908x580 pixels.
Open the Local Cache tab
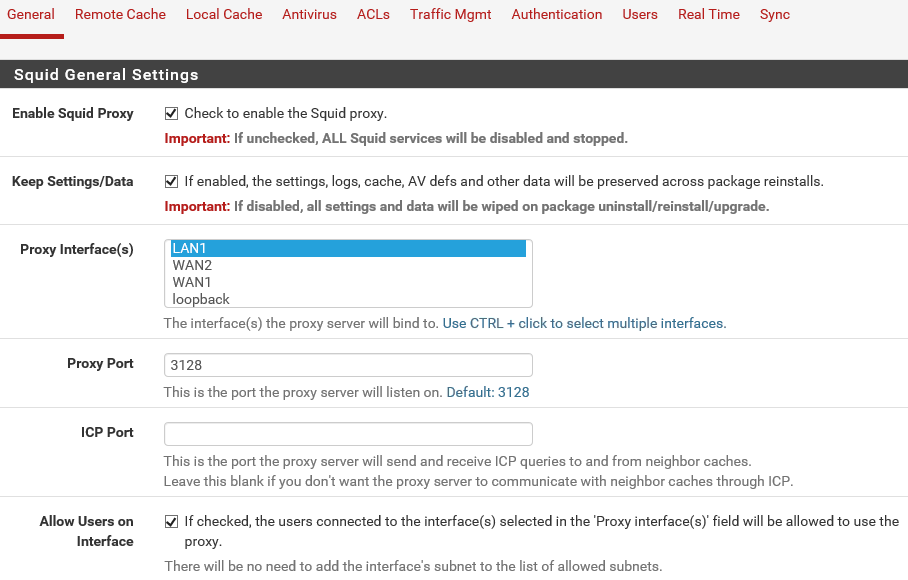click(224, 14)
